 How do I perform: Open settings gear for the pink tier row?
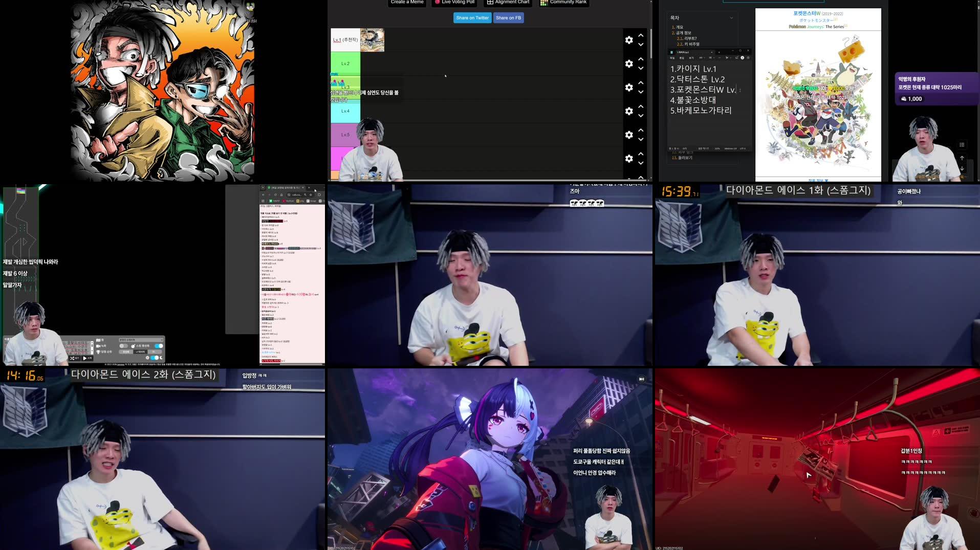(x=629, y=159)
